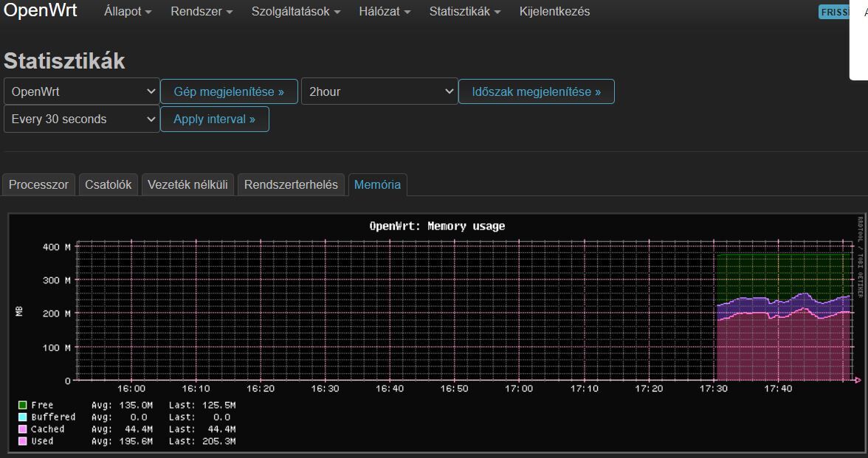Image resolution: width=868 pixels, height=458 pixels.
Task: Open the Állapot menu
Action: [x=128, y=12]
